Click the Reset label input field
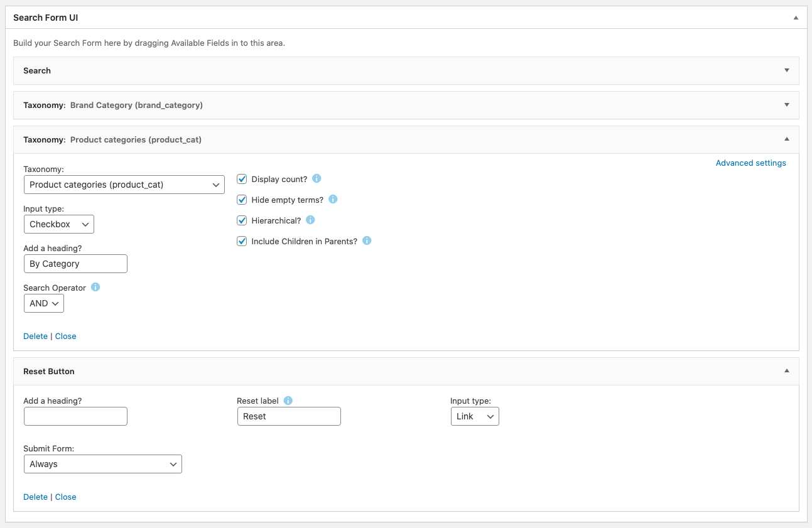 coord(289,416)
